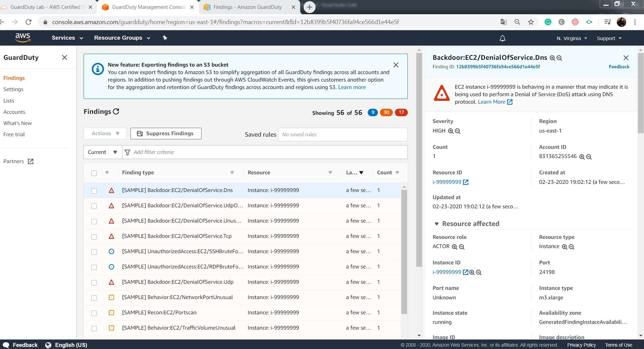This screenshot has width=644, height=349.
Task: Open a new browser tab
Action: (x=309, y=7)
